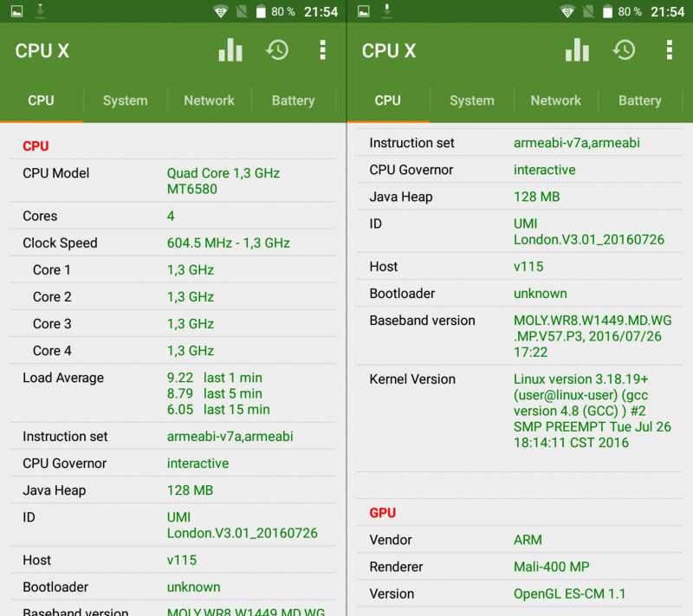Tap the download notification icon in the left status bar
Viewport: 693px width, 616px height.
pos(40,10)
